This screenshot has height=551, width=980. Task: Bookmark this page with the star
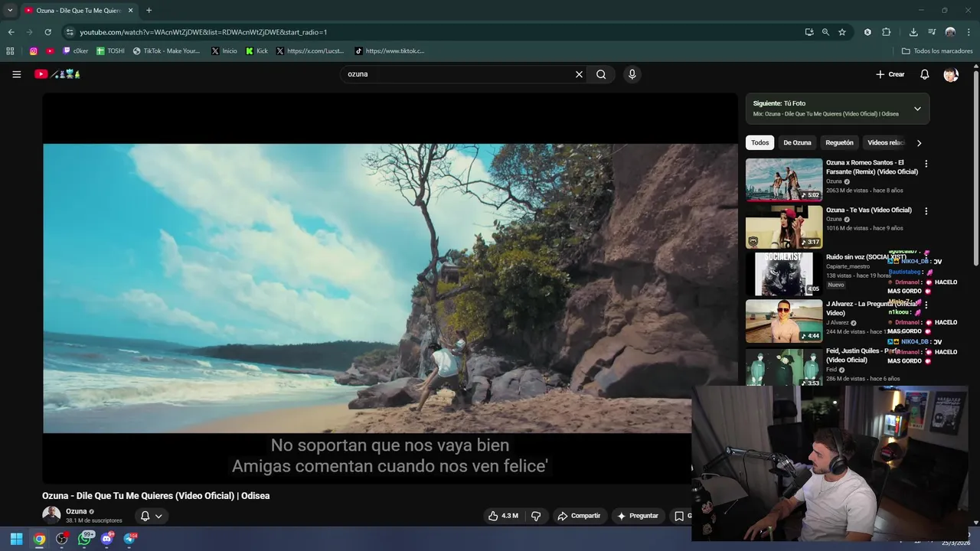pos(842,32)
